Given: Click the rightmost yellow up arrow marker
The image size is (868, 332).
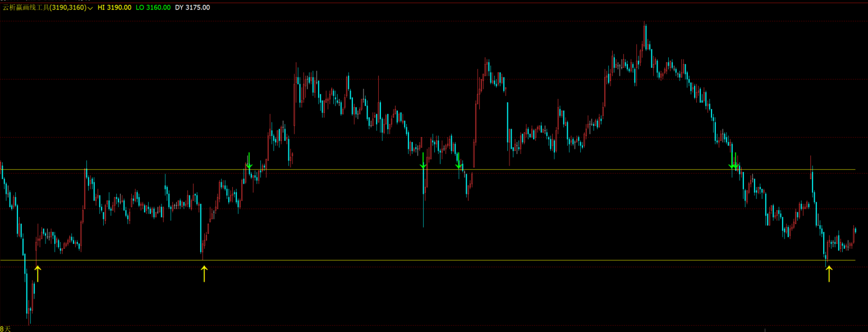Looking at the screenshot, I should click(829, 274).
